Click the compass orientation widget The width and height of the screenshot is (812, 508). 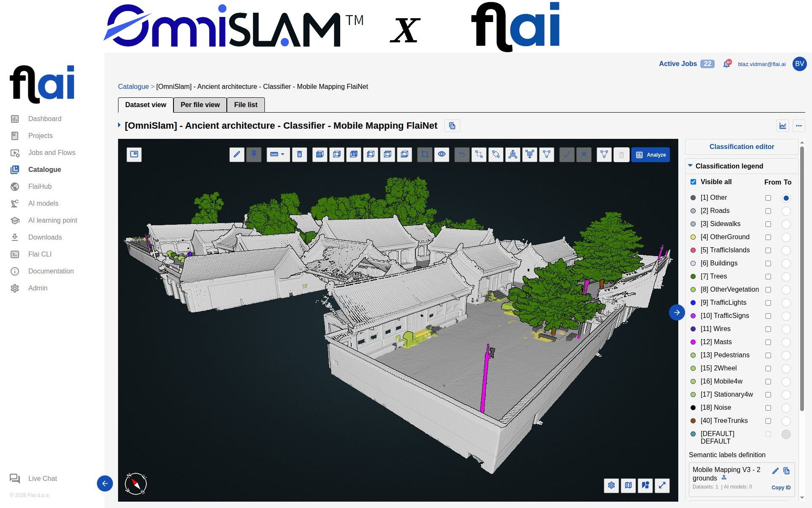(136, 483)
